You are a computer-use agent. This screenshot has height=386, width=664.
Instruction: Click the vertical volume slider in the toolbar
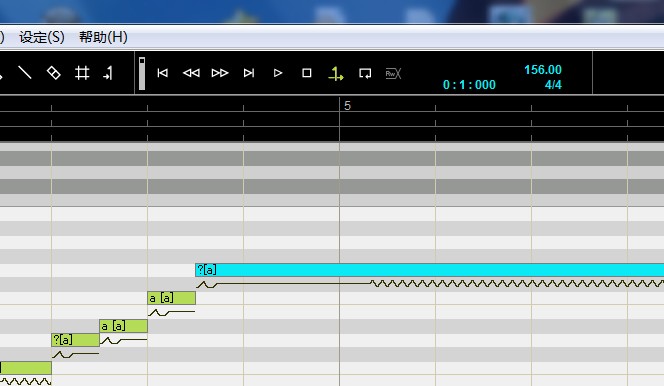coord(142,73)
